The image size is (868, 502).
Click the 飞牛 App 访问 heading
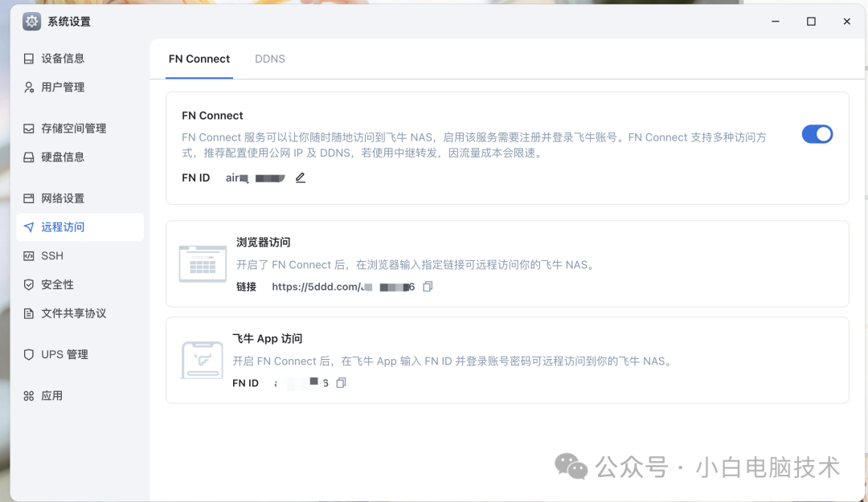click(268, 339)
